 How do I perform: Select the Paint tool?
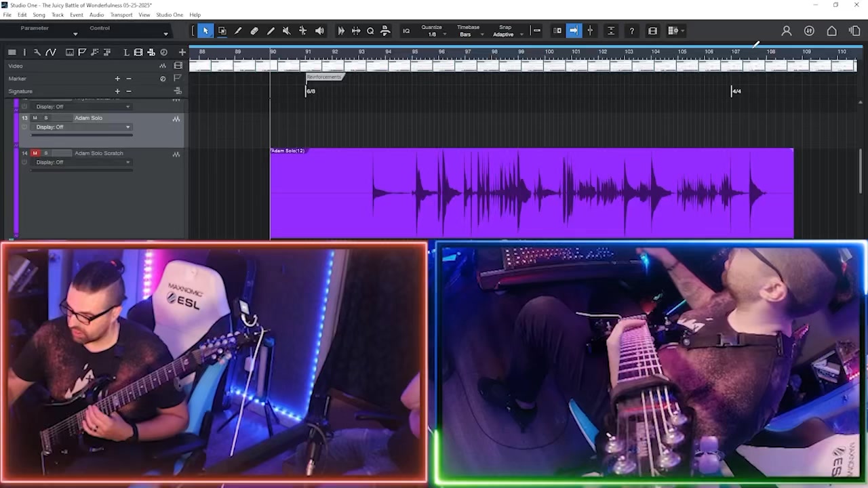(x=238, y=30)
